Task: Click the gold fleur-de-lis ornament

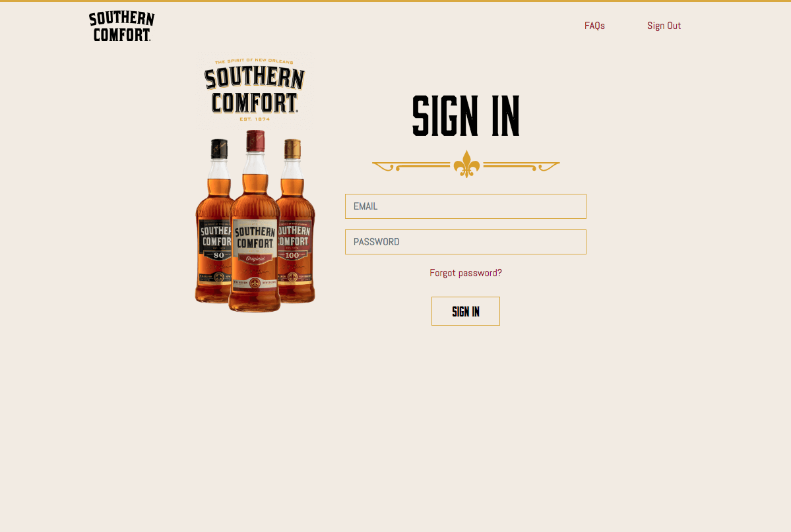Action: [x=466, y=164]
